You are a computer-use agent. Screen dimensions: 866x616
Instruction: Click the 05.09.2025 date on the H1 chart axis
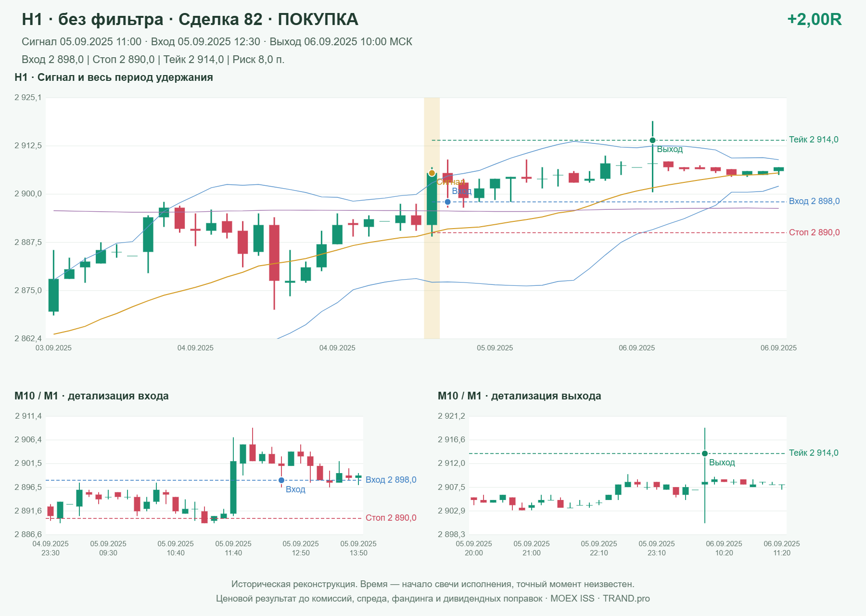tap(495, 348)
